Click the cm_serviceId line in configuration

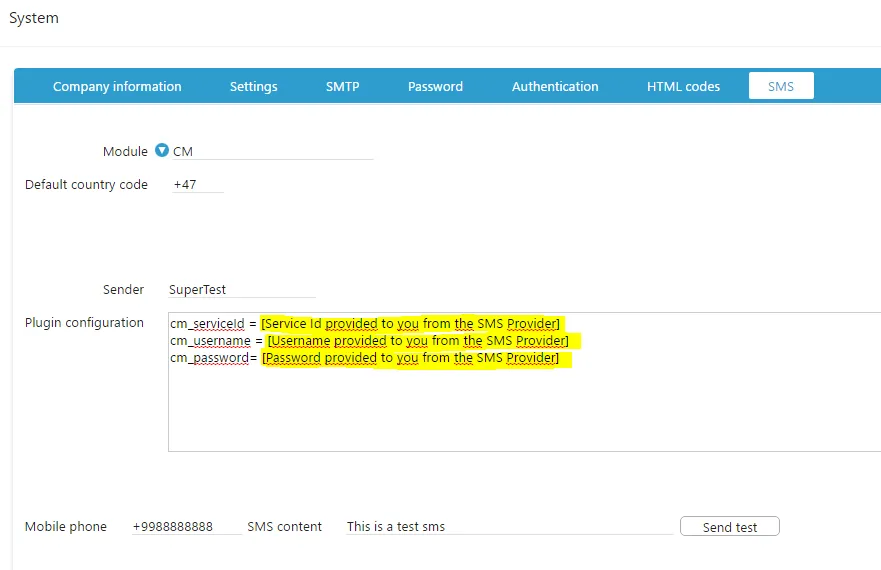click(365, 324)
